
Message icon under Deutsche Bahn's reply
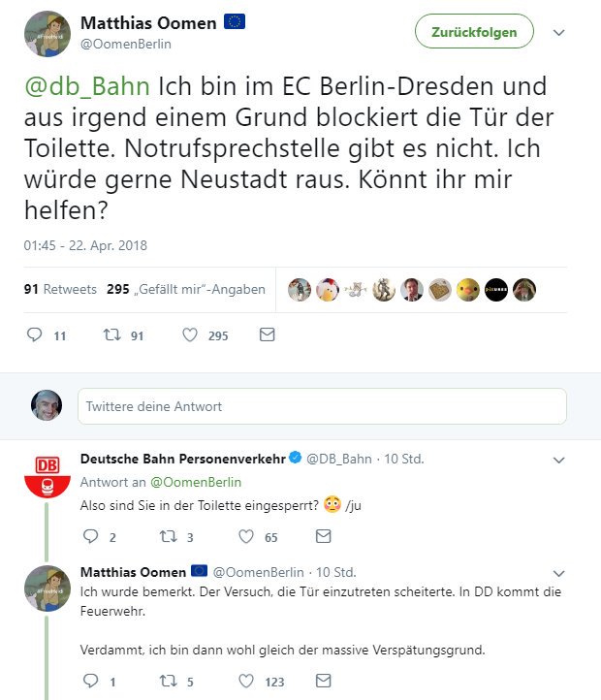click(324, 536)
